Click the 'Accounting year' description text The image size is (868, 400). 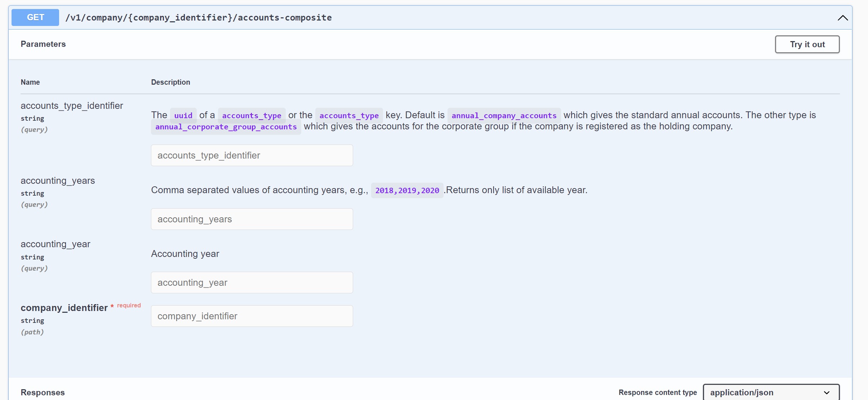point(185,254)
